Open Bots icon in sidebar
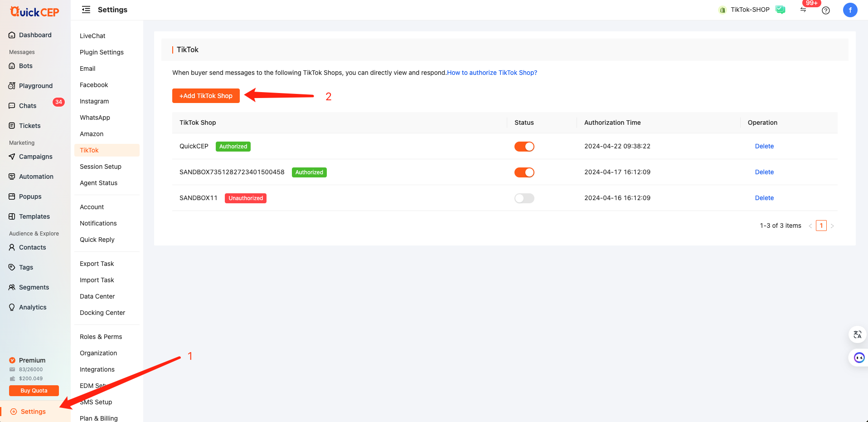The image size is (868, 422). [x=12, y=66]
